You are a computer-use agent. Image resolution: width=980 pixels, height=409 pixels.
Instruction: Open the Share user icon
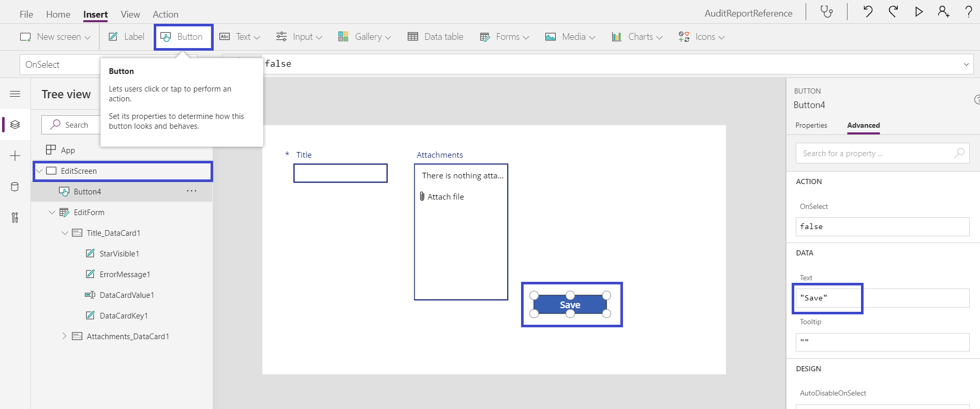[943, 12]
